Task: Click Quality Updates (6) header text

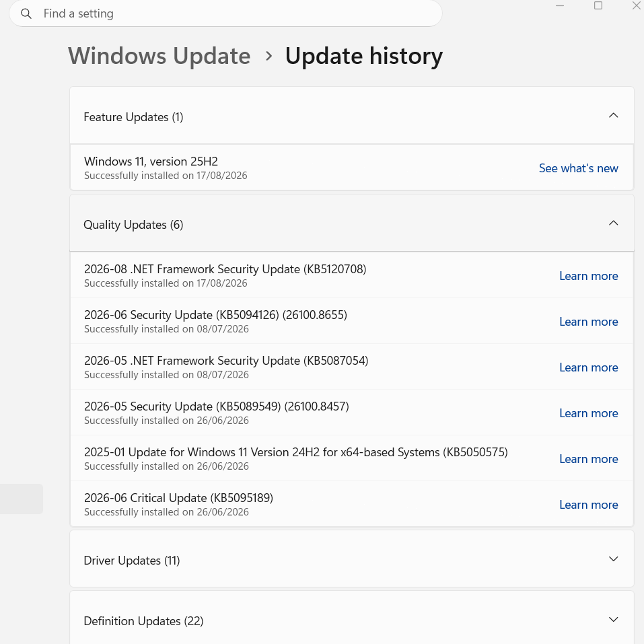Action: tap(133, 225)
